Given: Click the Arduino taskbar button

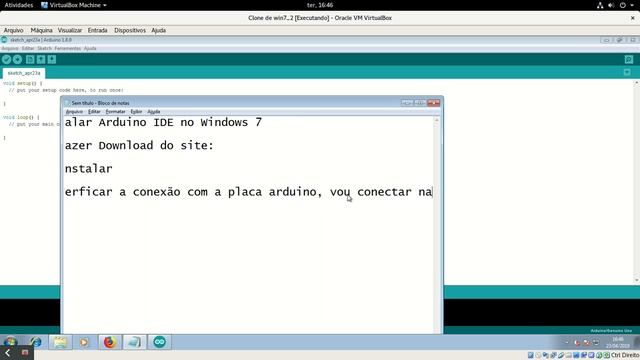Looking at the screenshot, I should (160, 342).
